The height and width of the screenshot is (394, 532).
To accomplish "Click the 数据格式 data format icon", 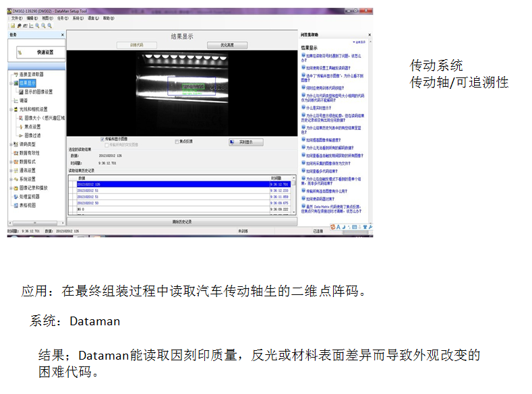I will pyautogui.click(x=16, y=162).
